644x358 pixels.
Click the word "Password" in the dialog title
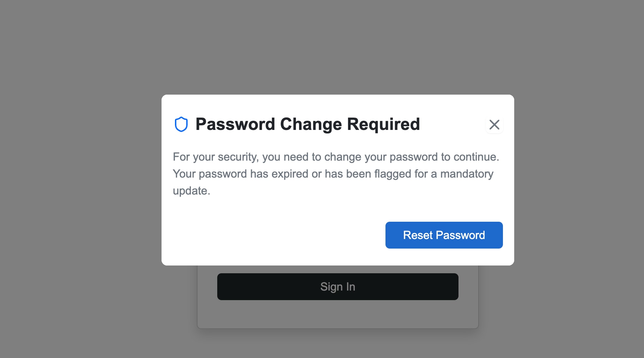pos(235,124)
